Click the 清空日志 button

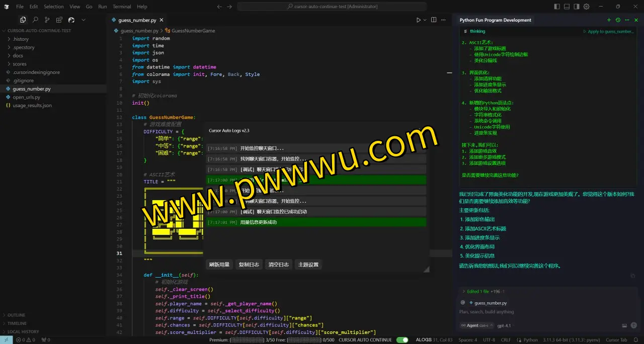[x=278, y=265]
